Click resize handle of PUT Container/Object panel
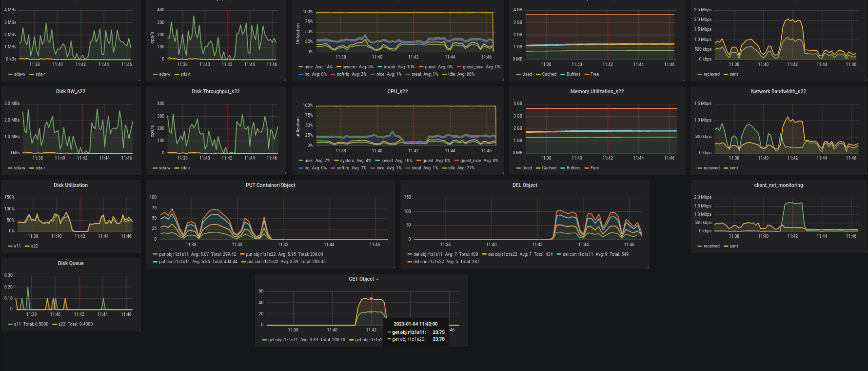 (393, 267)
